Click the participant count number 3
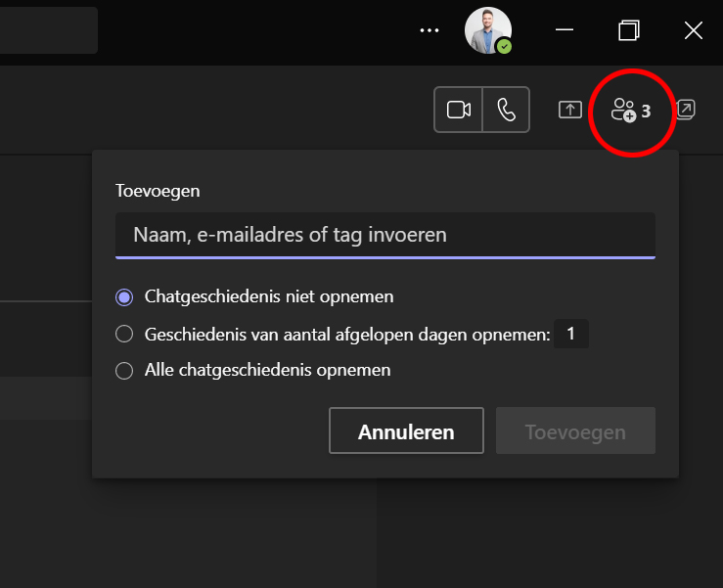Viewport: 723px width, 588px height. pos(646,111)
